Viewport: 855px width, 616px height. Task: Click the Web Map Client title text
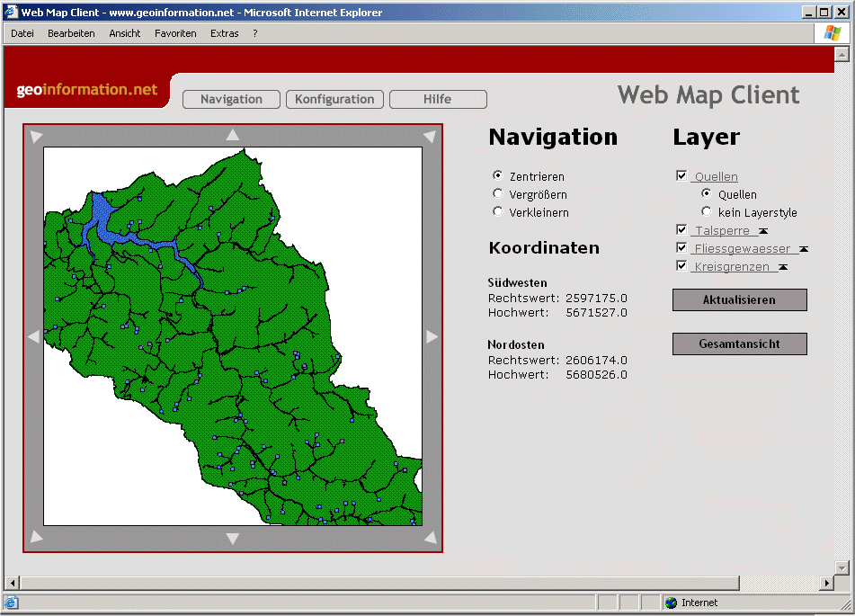point(708,95)
